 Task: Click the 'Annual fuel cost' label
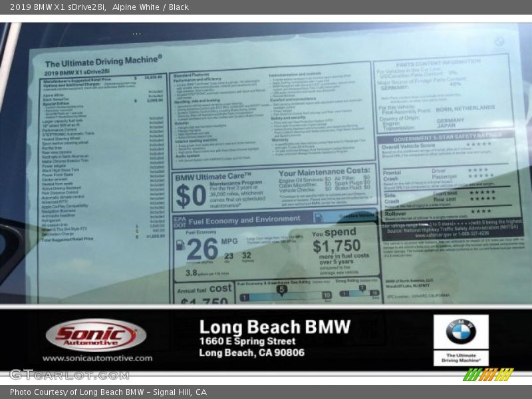[204, 289]
